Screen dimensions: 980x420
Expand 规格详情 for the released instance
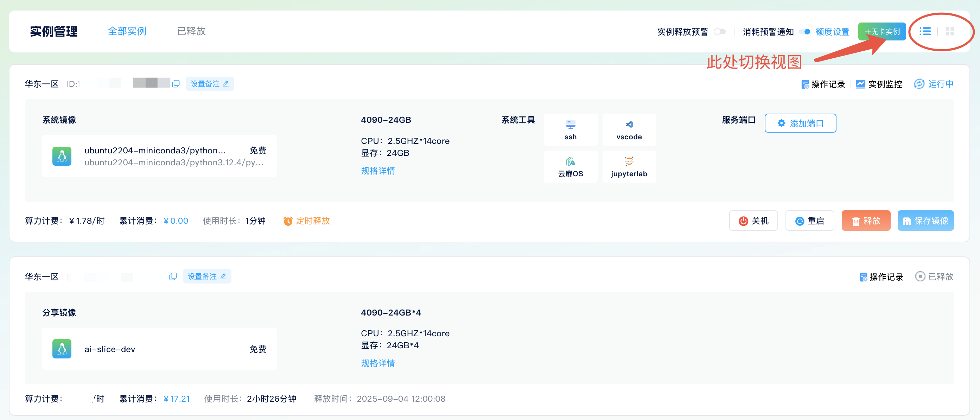pos(378,363)
